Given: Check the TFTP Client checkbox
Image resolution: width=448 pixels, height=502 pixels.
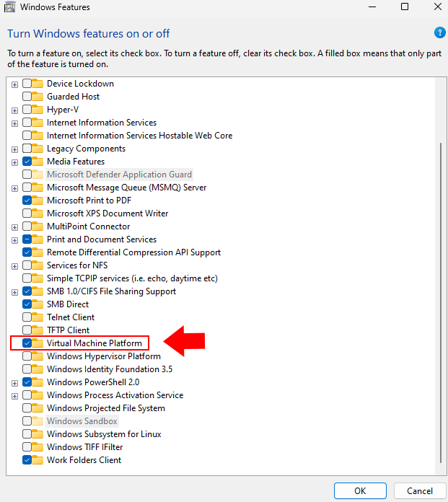Looking at the screenshot, I should (27, 330).
